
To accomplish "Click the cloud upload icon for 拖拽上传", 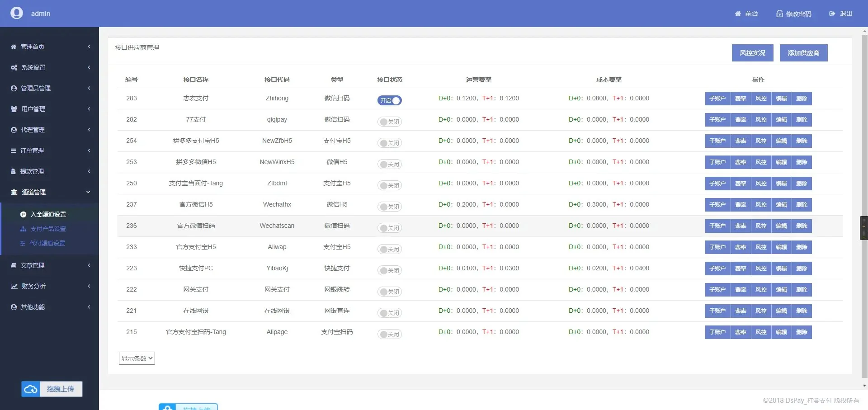I will coord(31,389).
